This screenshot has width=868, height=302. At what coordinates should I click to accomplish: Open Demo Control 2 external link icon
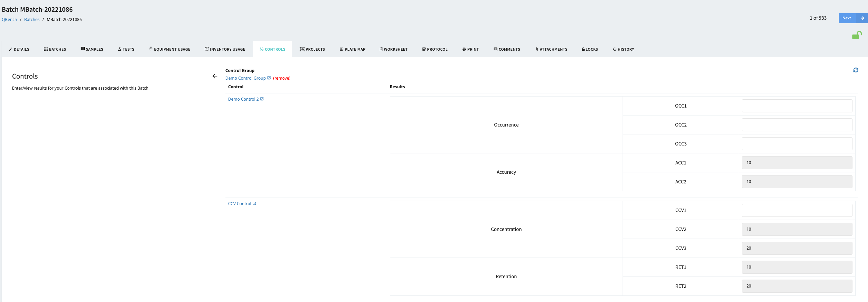point(262,99)
